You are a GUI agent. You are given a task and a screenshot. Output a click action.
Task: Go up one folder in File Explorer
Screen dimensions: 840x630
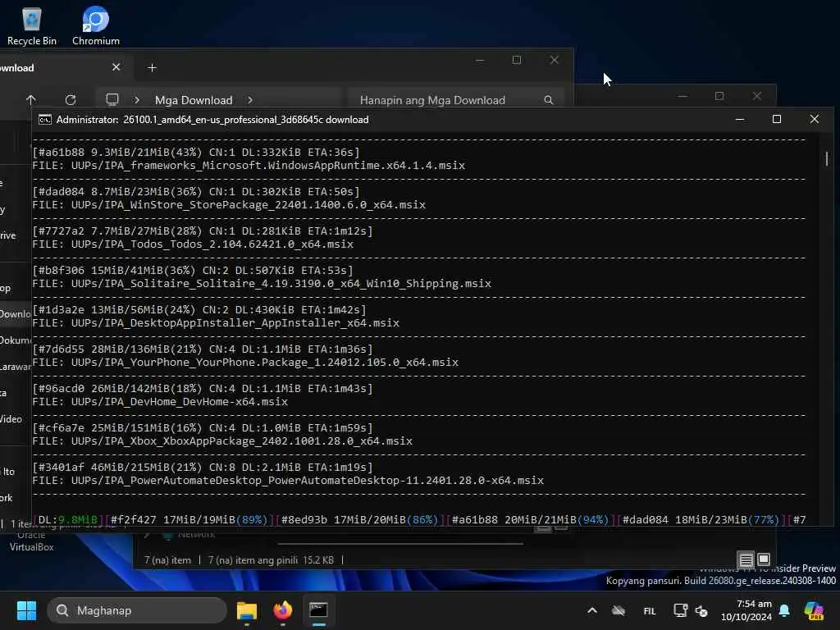[x=31, y=99]
